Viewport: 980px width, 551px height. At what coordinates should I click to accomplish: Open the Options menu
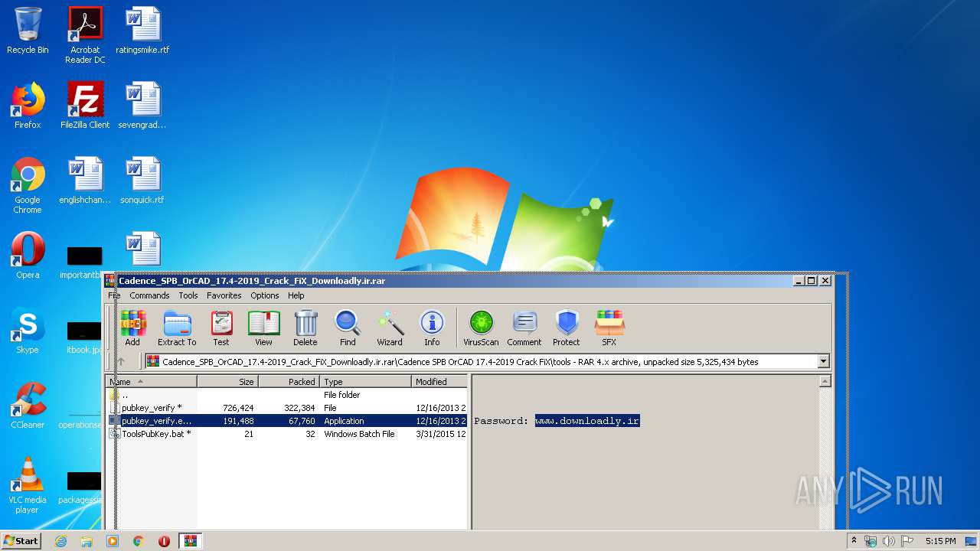point(265,295)
